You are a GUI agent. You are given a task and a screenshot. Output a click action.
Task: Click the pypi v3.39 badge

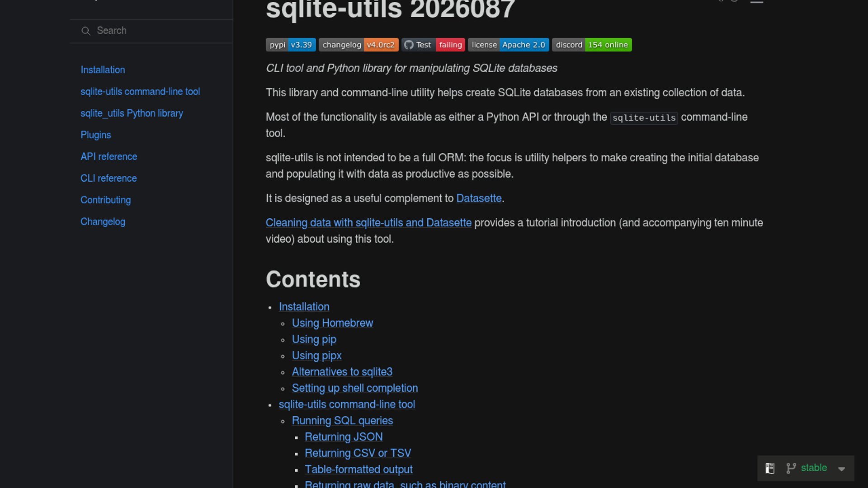(x=291, y=45)
